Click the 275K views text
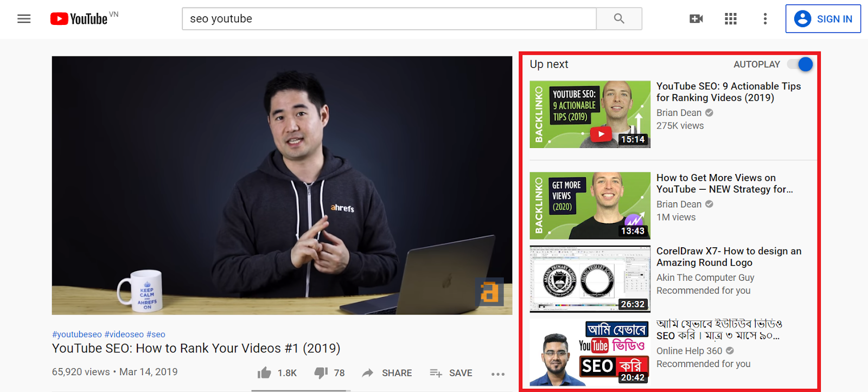This screenshot has height=392, width=868. click(x=680, y=126)
